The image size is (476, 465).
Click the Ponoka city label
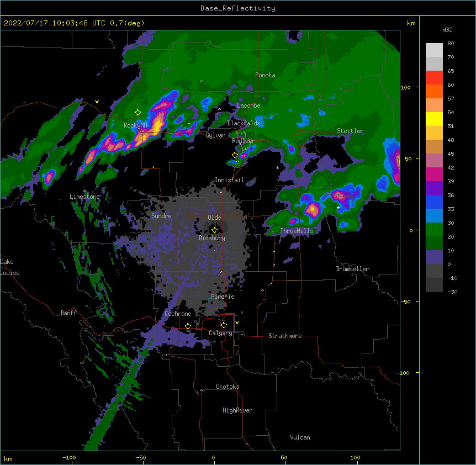[x=265, y=75]
